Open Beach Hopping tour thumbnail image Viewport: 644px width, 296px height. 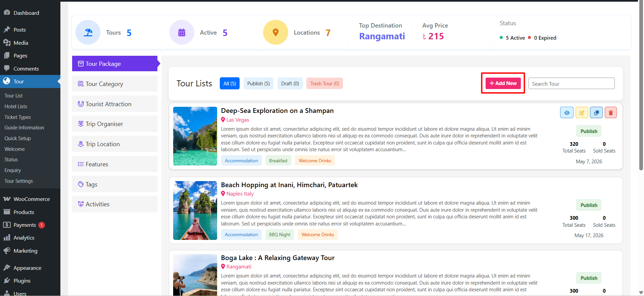[195, 210]
